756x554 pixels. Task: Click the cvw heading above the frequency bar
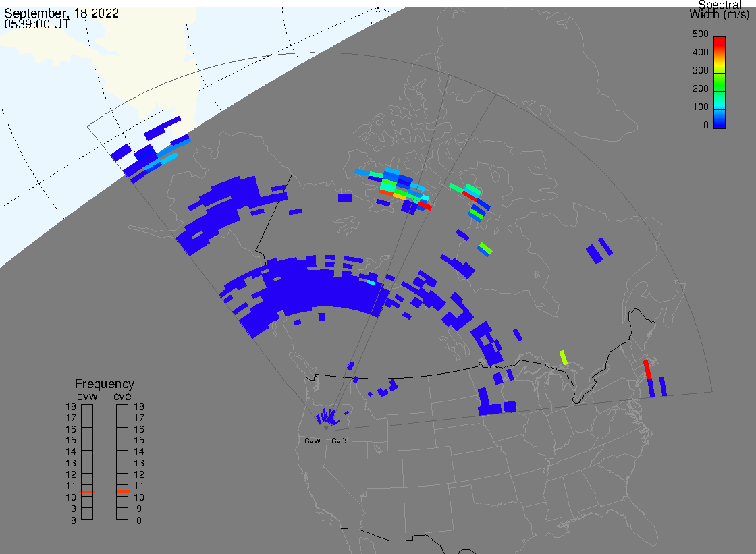(x=87, y=397)
